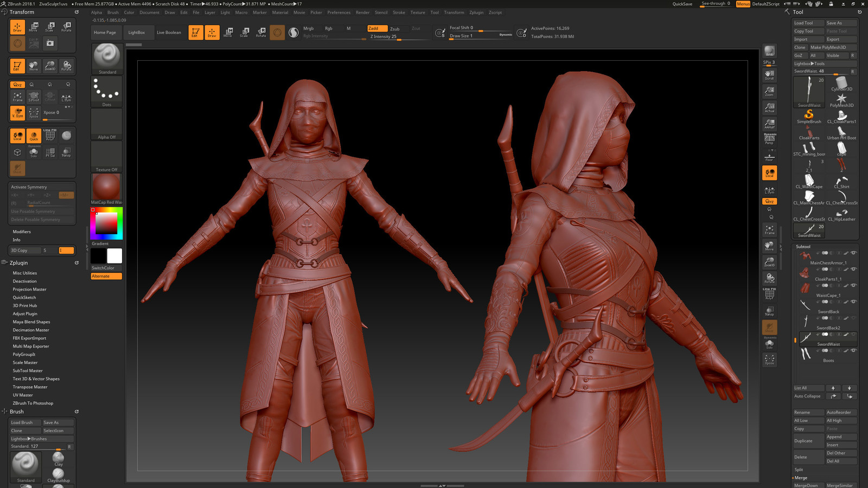Viewport: 868px width, 488px height.
Task: Switch to the LightBox tab
Action: click(137, 33)
